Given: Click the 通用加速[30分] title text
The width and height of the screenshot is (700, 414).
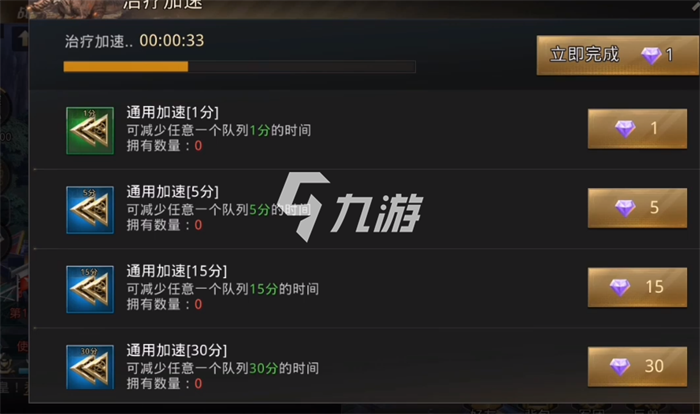Looking at the screenshot, I should coord(177,351).
